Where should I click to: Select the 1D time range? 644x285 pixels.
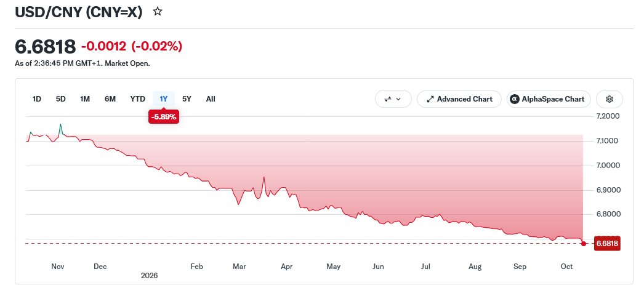point(37,99)
